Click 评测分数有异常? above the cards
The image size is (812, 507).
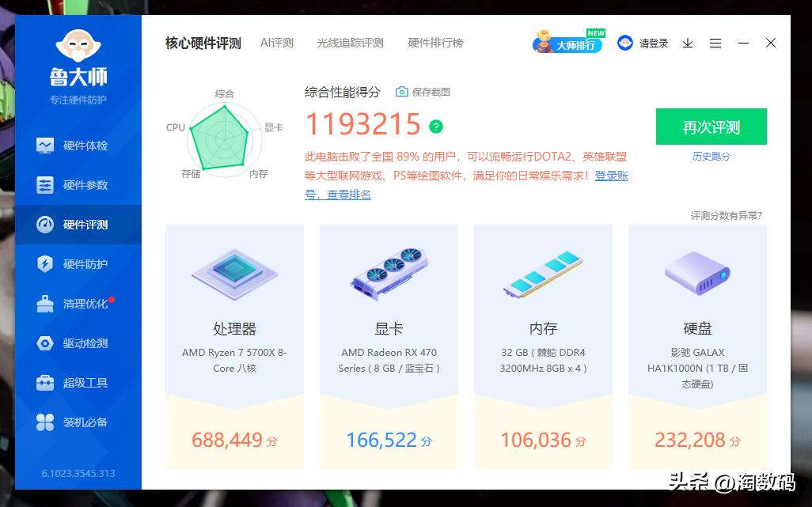tap(729, 215)
